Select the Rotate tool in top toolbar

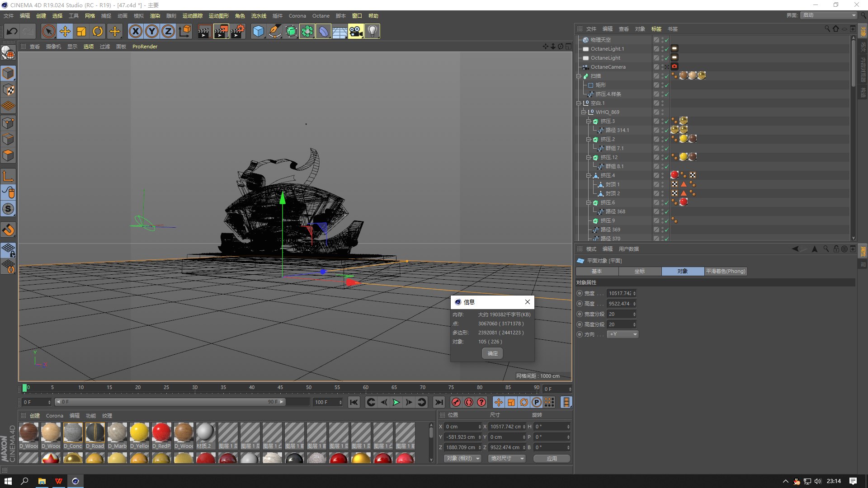point(98,31)
